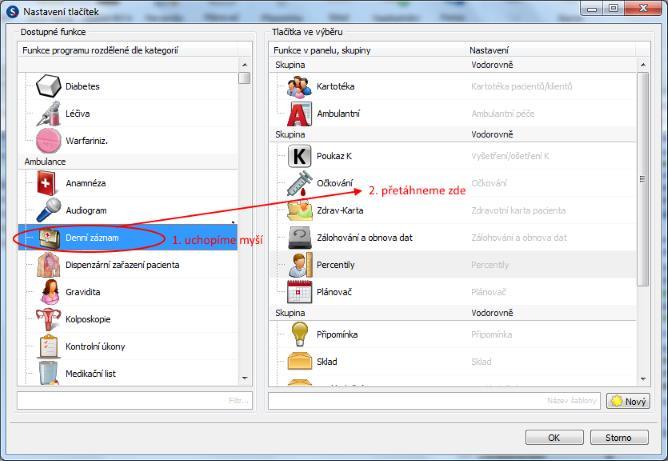Click left list scroll-up arrow
The width and height of the screenshot is (668, 461).
coord(245,65)
